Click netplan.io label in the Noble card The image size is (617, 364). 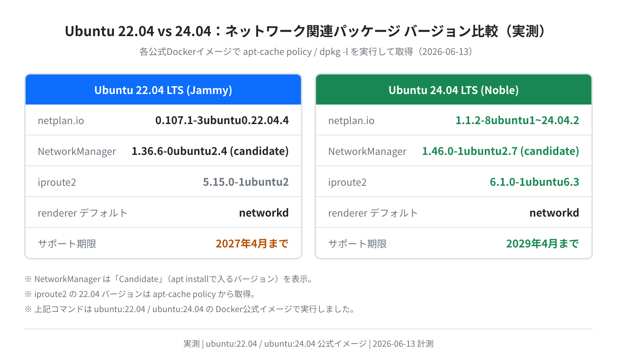coord(351,121)
